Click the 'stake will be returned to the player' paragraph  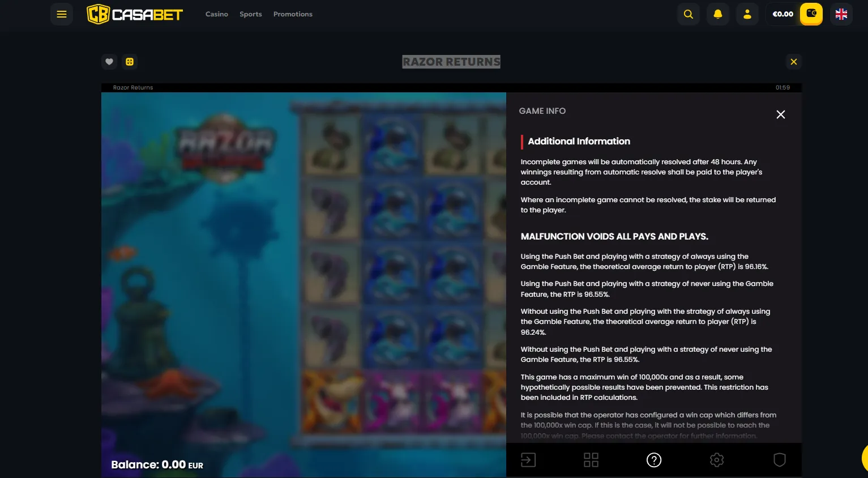[648, 205]
